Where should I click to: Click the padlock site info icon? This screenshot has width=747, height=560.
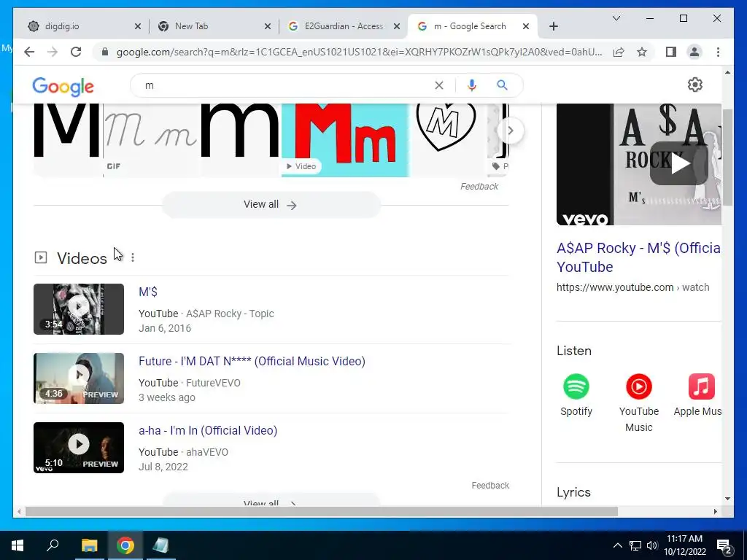click(x=105, y=52)
